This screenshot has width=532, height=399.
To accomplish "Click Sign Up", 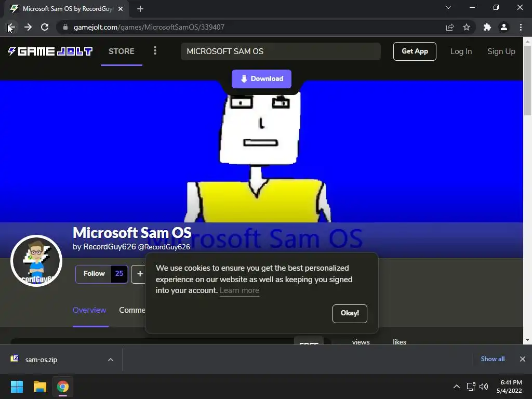I will pos(501,51).
